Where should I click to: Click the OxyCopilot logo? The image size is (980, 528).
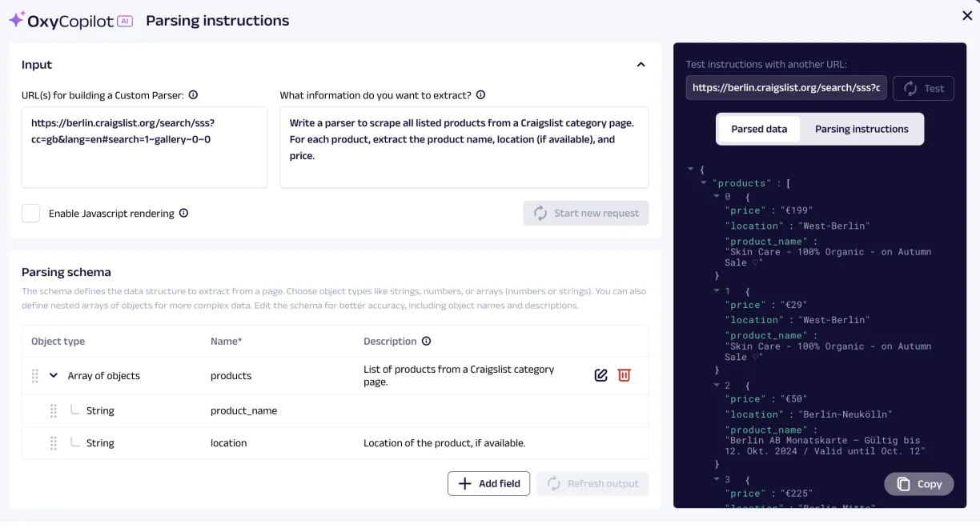click(x=70, y=21)
